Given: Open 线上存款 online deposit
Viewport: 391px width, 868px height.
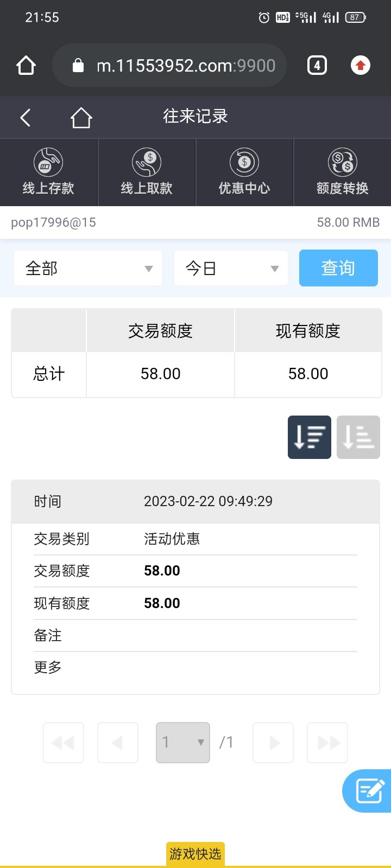Looking at the screenshot, I should [48, 172].
